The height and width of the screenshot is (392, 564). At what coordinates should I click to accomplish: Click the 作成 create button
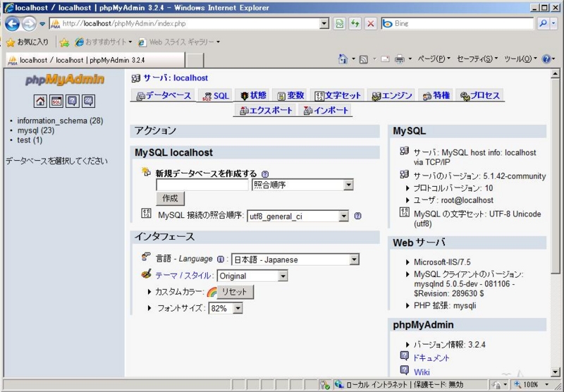pyautogui.click(x=170, y=199)
